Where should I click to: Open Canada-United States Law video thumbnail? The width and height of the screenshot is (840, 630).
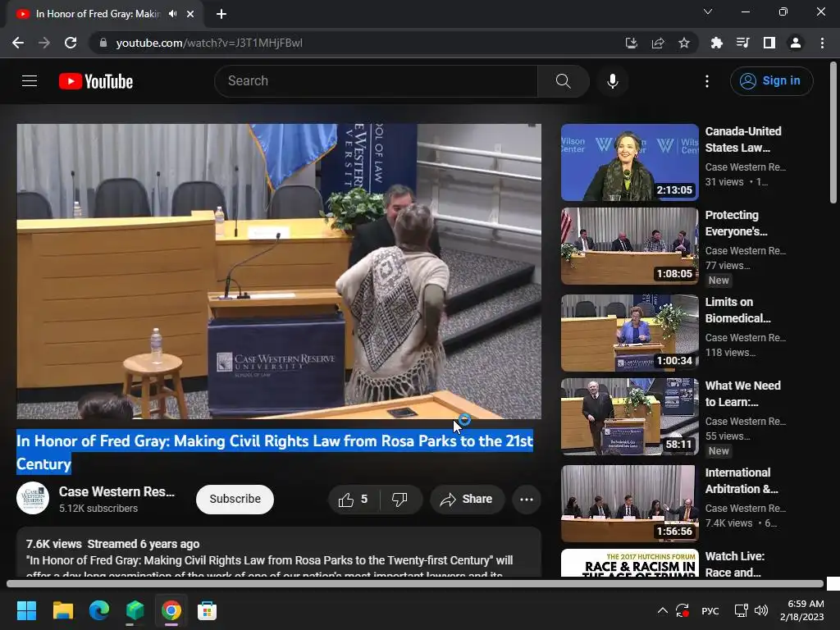click(x=629, y=162)
